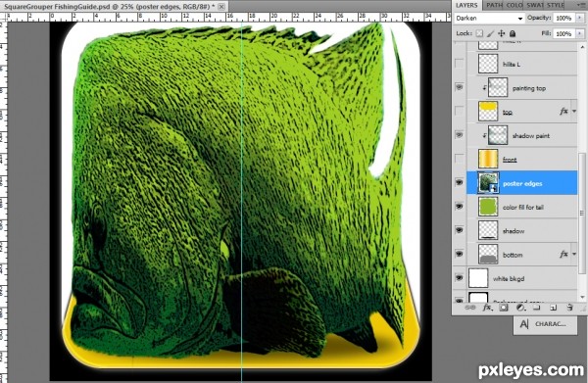
Task: Select the hilite L layer
Action: 521,64
